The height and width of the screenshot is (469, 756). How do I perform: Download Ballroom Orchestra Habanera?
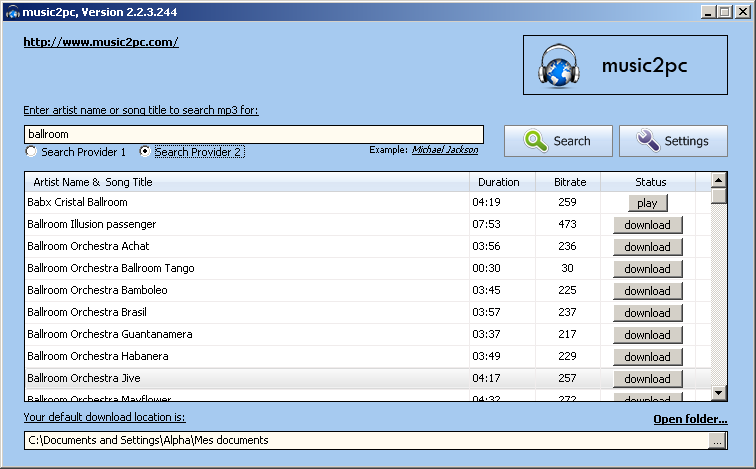click(648, 357)
